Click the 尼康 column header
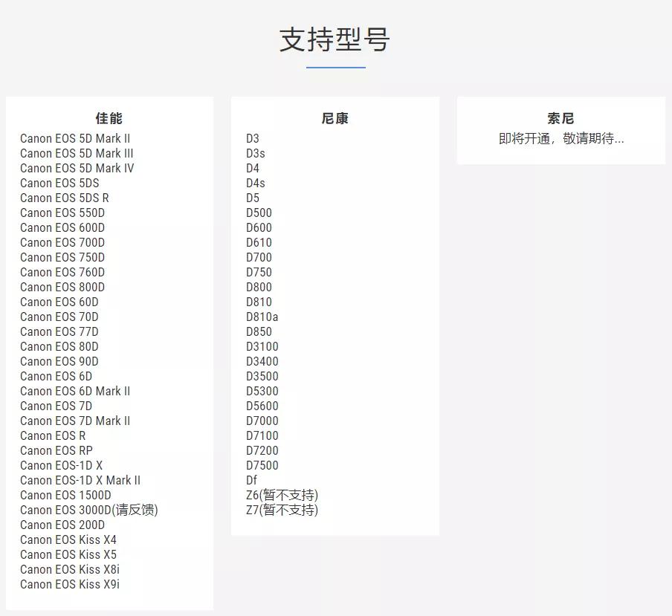The width and height of the screenshot is (672, 616). pos(335,117)
